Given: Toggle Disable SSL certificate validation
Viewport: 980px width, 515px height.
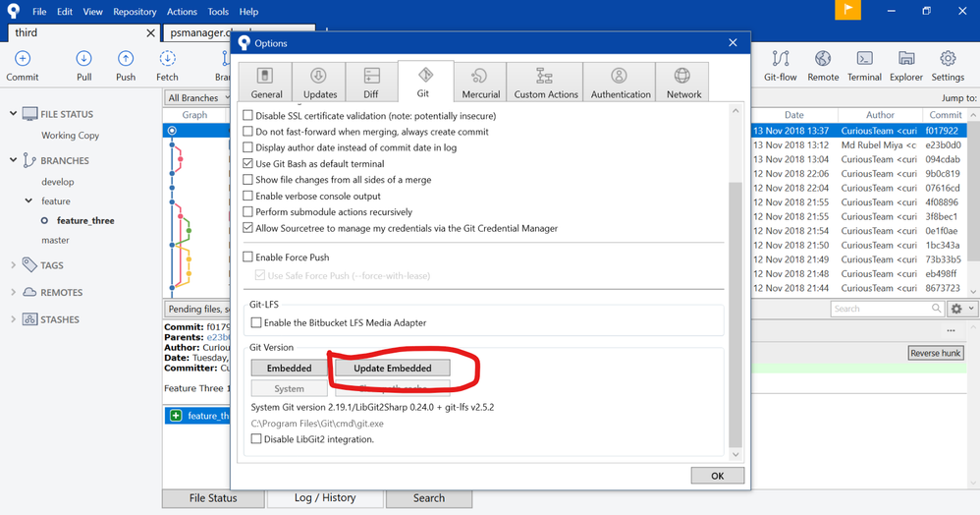Looking at the screenshot, I should click(x=248, y=115).
